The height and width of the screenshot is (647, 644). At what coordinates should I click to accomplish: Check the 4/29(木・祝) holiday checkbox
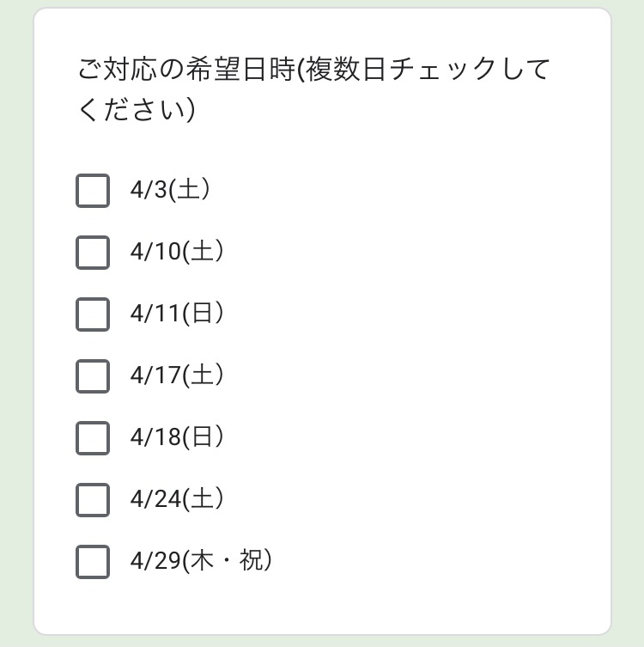pyautogui.click(x=93, y=562)
